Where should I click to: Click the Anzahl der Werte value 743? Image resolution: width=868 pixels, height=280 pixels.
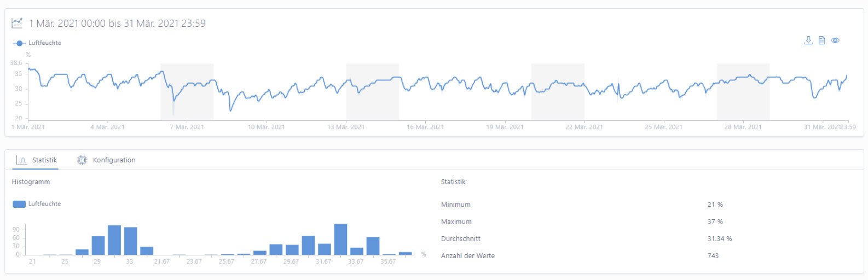[x=713, y=256]
